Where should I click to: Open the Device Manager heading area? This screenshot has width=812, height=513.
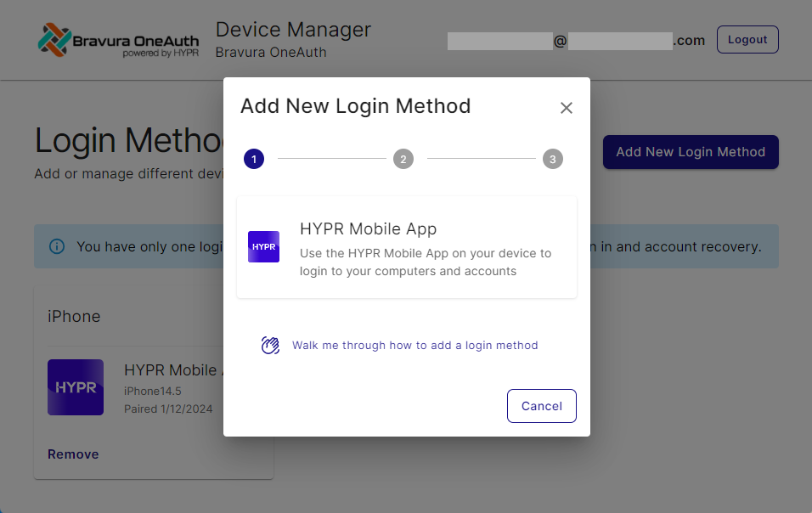(293, 29)
